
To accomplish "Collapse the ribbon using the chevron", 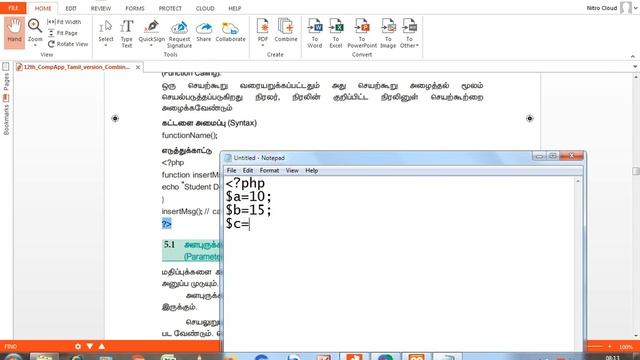I will point(633,56).
